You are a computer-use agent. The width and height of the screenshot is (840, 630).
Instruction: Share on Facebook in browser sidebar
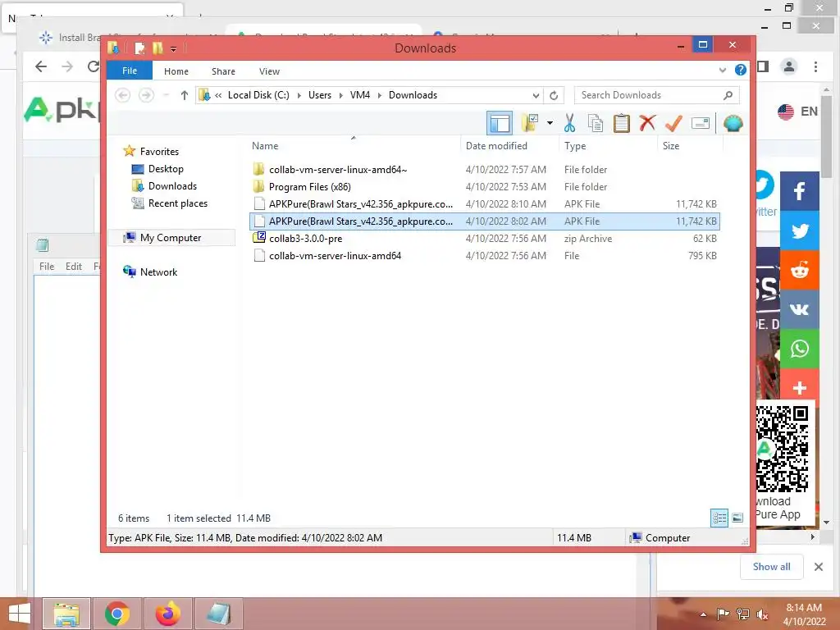(x=799, y=191)
